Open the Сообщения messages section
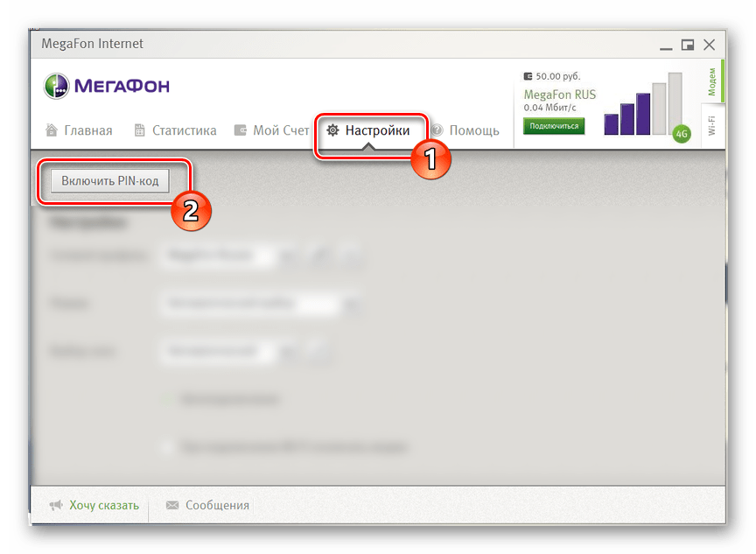756x554 pixels. click(x=207, y=505)
